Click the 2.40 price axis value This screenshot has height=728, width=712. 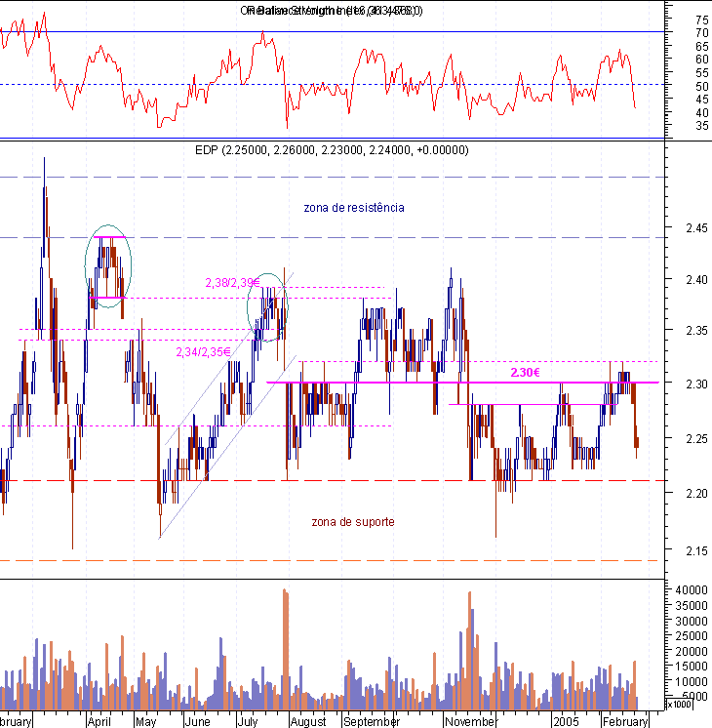[696, 279]
